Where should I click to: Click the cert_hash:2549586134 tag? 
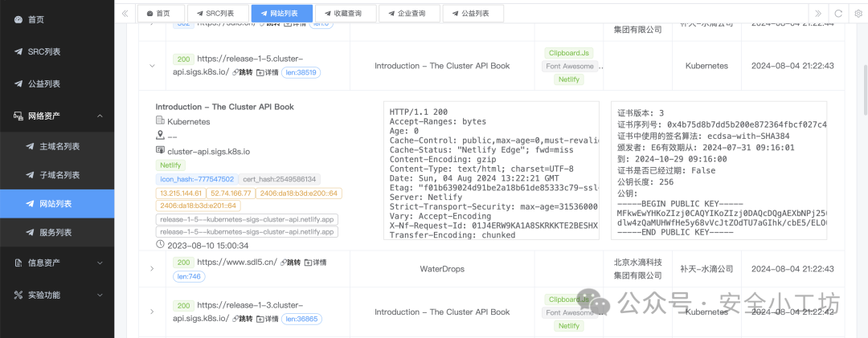280,179
